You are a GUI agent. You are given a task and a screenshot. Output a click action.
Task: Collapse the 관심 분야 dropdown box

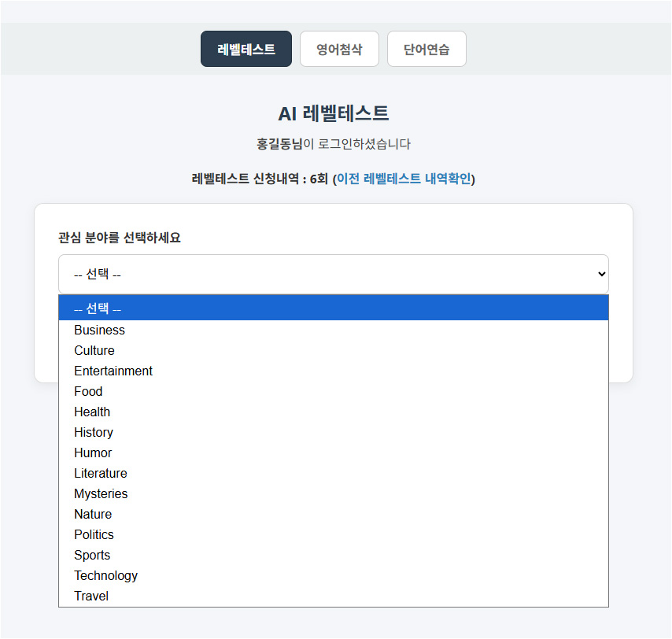pos(333,274)
